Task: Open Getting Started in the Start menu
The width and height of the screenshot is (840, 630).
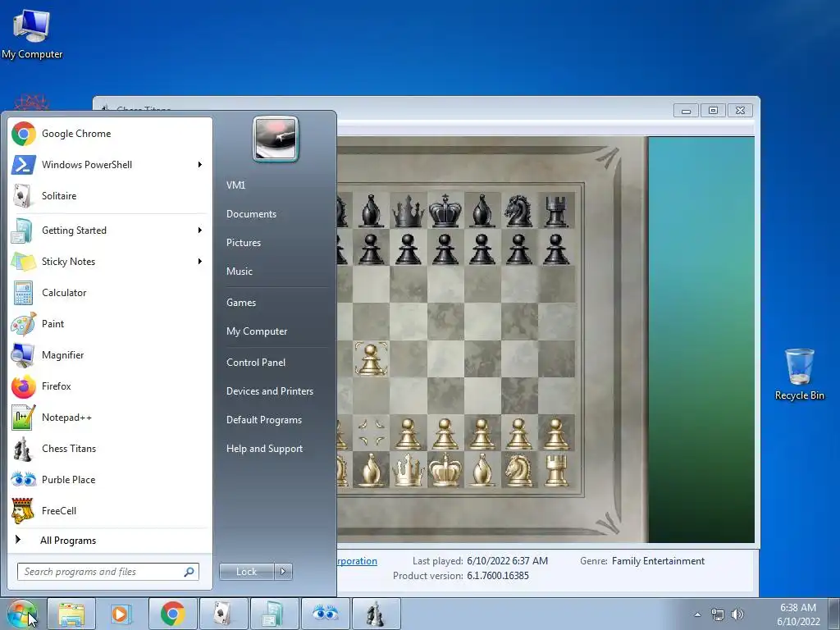Action: pyautogui.click(x=109, y=231)
